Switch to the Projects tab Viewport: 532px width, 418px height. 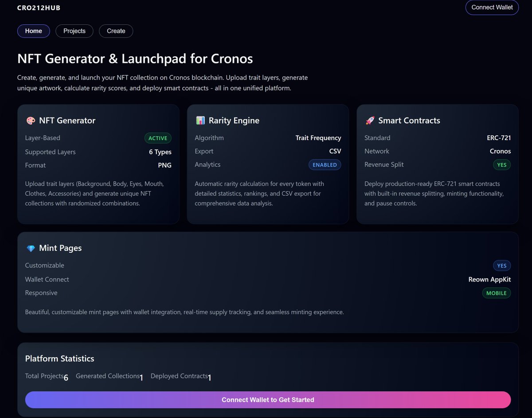click(x=74, y=31)
